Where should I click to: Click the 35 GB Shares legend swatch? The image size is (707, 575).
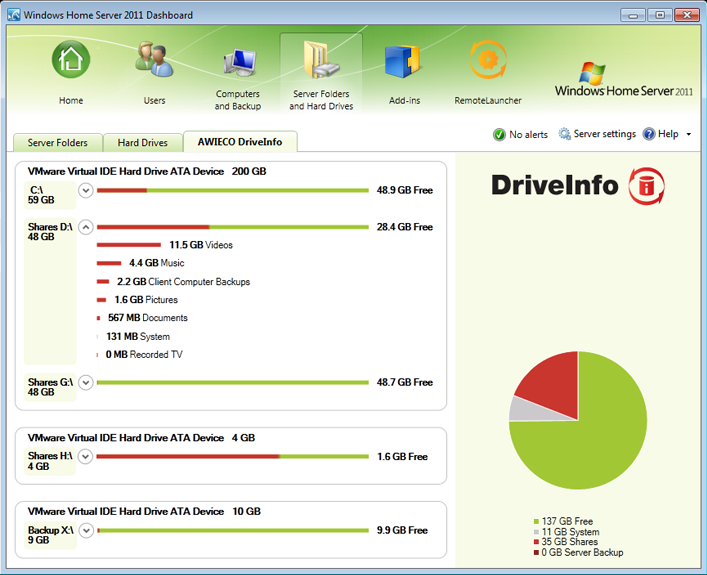click(x=536, y=542)
